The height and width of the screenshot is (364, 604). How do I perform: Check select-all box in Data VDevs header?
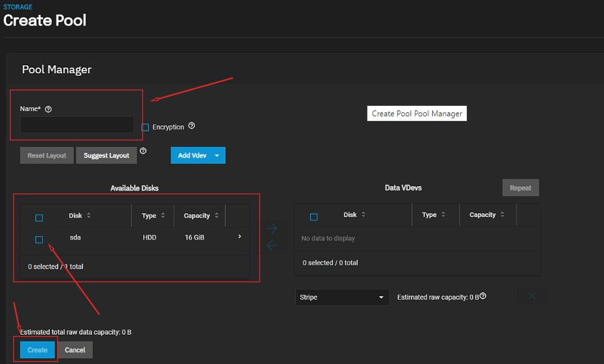314,217
